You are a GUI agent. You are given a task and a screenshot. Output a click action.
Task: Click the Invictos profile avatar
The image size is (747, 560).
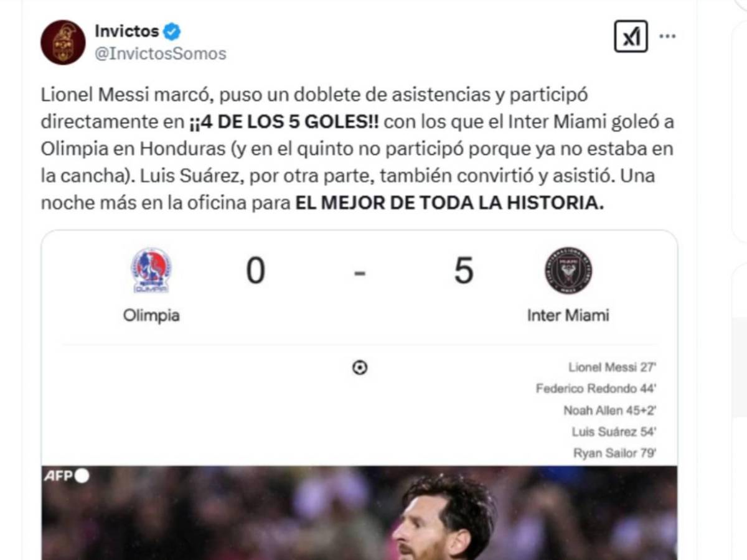coord(63,42)
